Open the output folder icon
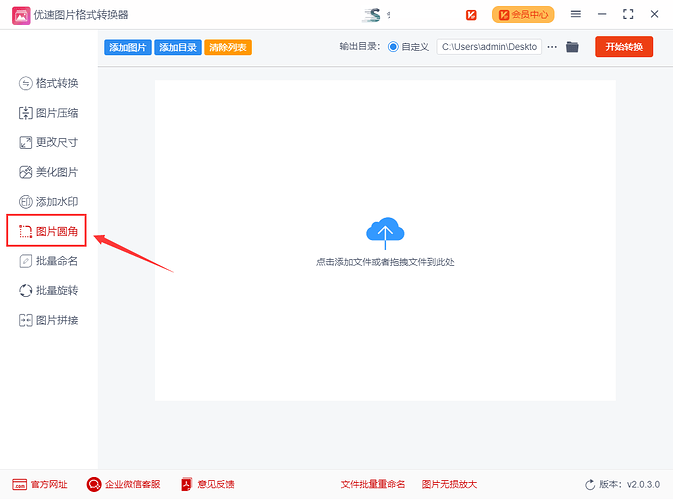The height and width of the screenshot is (500, 673). pyautogui.click(x=572, y=46)
